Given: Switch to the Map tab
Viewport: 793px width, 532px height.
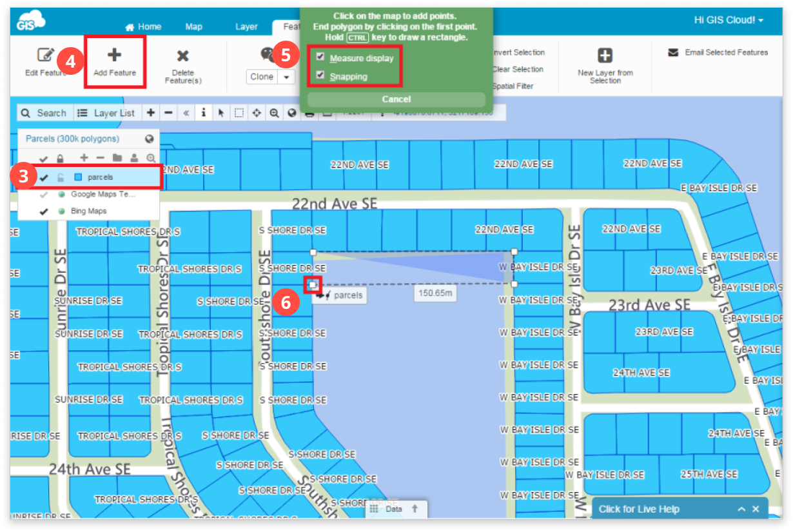Looking at the screenshot, I should [193, 26].
